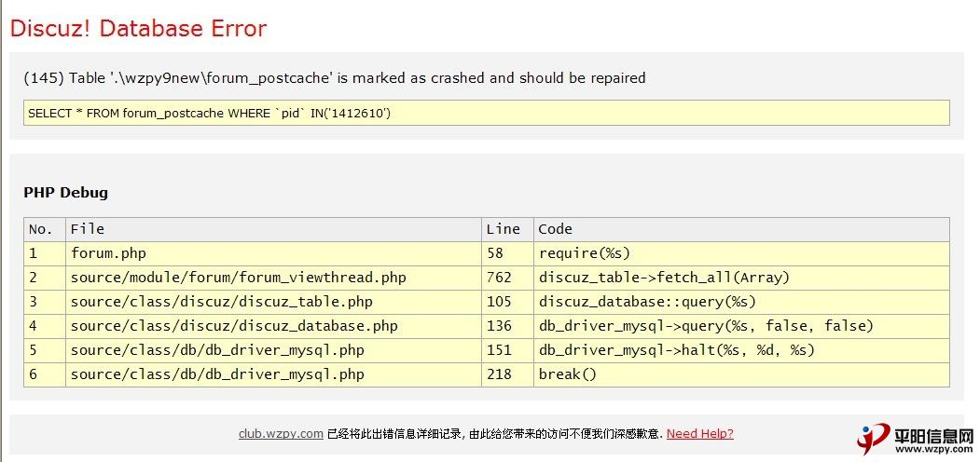The width and height of the screenshot is (980, 462).
Task: Select db_driver_mysql.php cell in row 5
Action: pyautogui.click(x=274, y=350)
